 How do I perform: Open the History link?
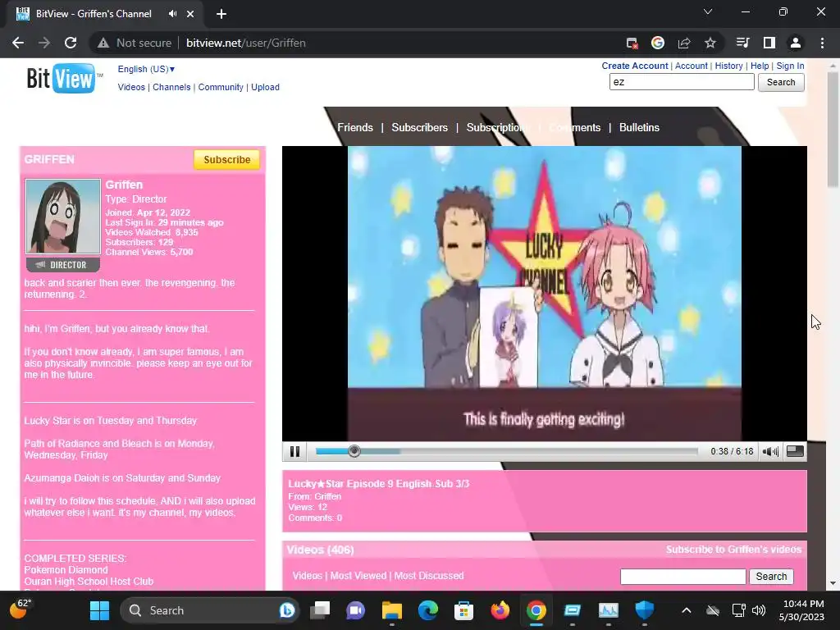[x=728, y=66]
